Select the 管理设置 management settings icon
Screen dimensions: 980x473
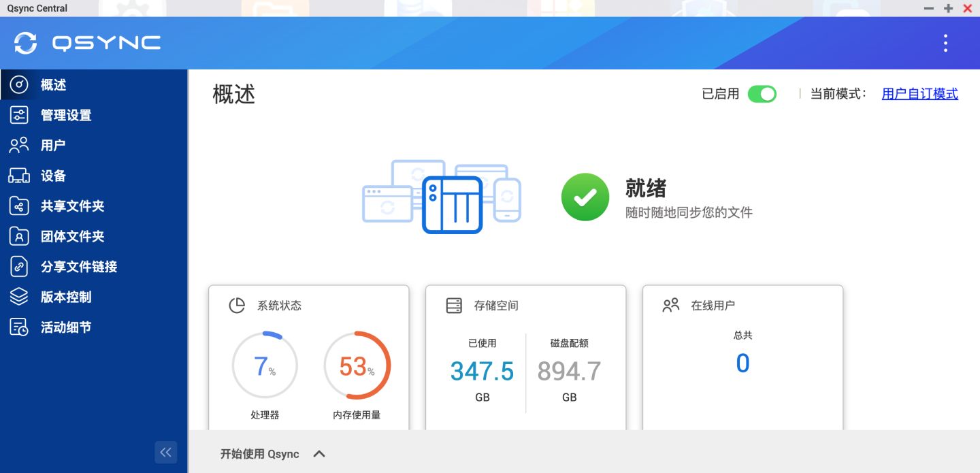tap(20, 114)
